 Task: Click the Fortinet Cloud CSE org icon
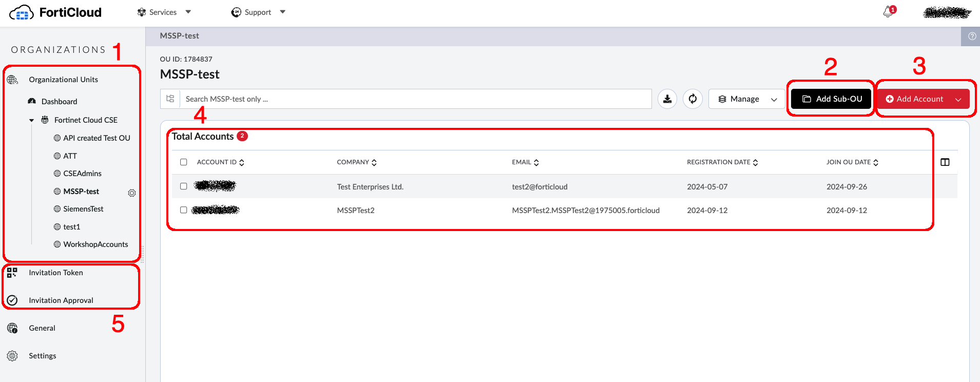pyautogui.click(x=45, y=120)
